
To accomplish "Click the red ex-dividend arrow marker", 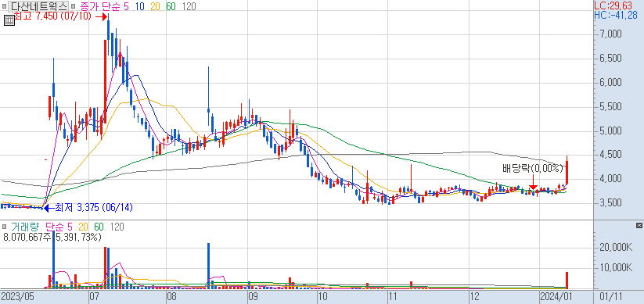I will point(533,183).
